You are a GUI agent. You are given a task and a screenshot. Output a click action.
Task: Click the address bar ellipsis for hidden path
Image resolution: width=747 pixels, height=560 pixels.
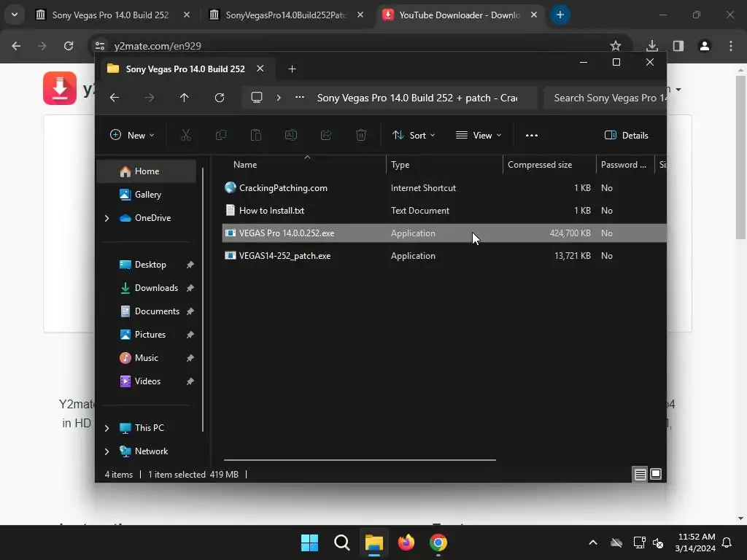tap(300, 97)
